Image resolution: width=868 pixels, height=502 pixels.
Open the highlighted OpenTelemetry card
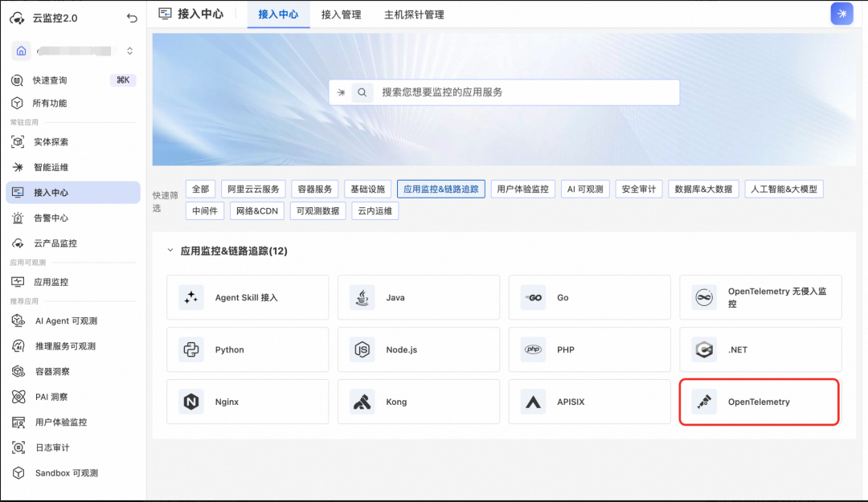(x=759, y=402)
